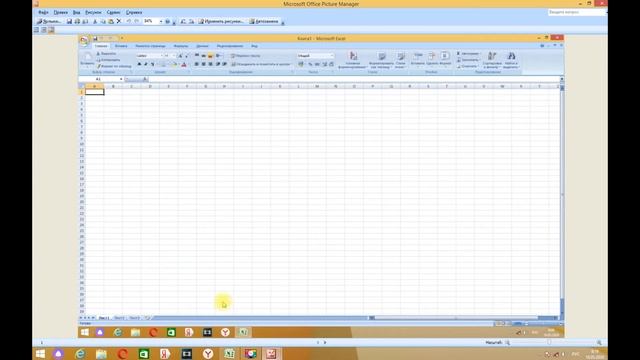Open the Сервис menu in Picture Manager
Image resolution: width=640 pixels, height=360 pixels.
(x=113, y=13)
